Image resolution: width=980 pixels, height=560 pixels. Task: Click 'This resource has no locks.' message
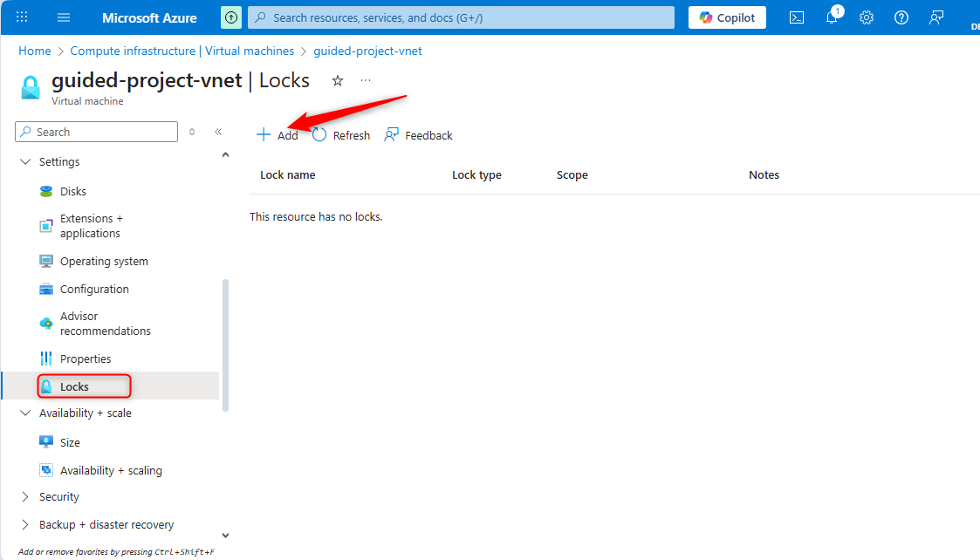click(x=316, y=217)
